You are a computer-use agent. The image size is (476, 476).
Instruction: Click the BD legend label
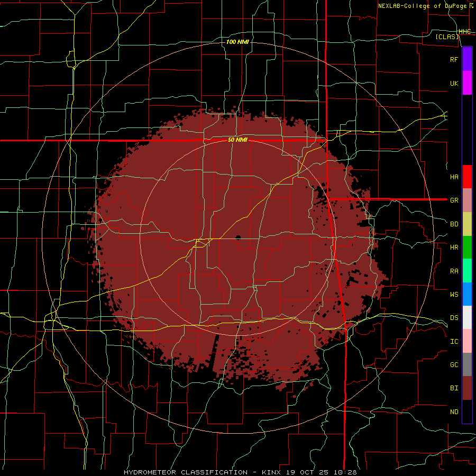click(454, 224)
